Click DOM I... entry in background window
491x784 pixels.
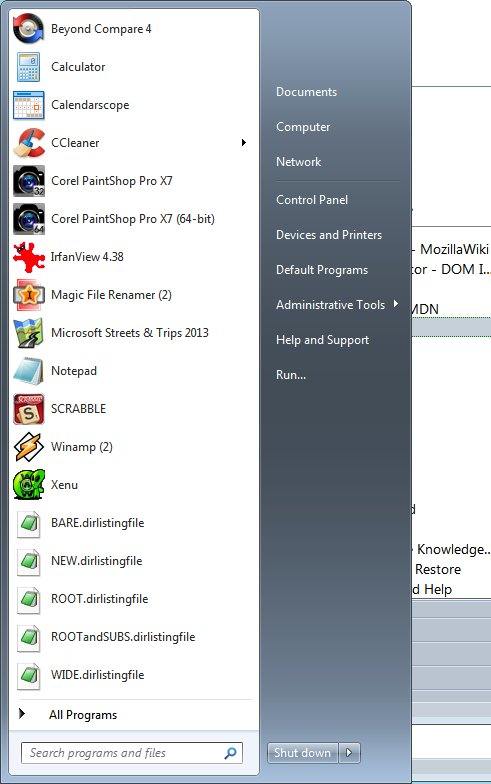pyautogui.click(x=466, y=269)
